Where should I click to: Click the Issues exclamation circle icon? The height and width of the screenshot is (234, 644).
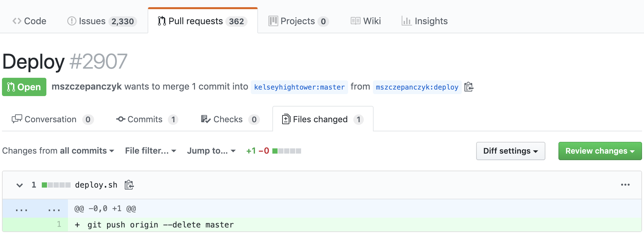click(x=72, y=21)
